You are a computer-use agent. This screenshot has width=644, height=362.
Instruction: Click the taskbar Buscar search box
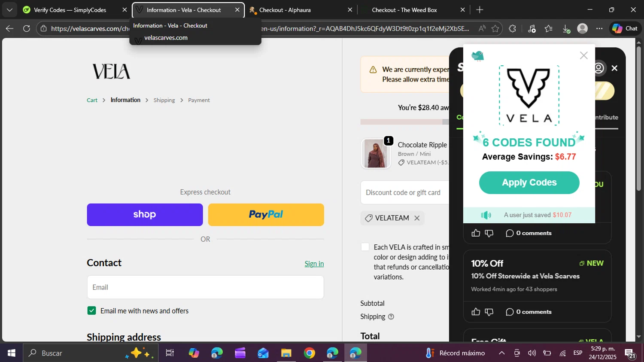pyautogui.click(x=91, y=353)
